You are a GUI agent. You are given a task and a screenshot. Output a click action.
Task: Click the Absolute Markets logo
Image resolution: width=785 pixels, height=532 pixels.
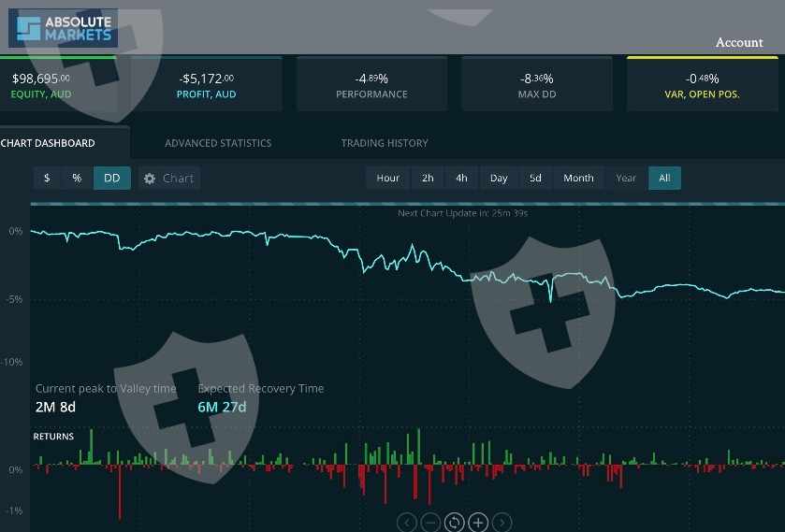point(63,28)
